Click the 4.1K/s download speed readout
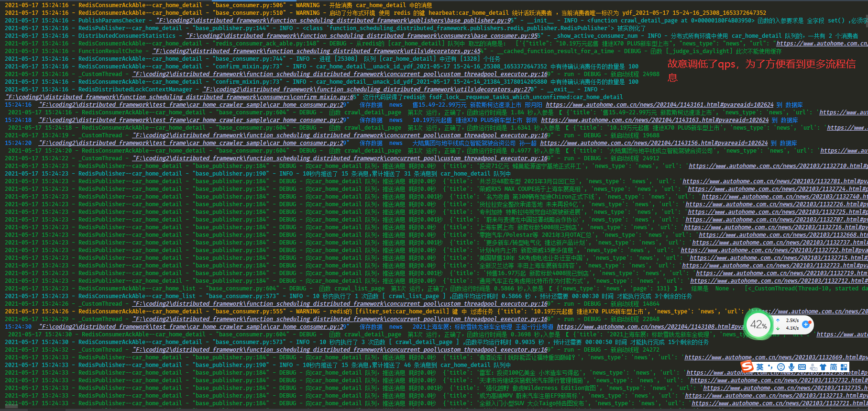 coord(792,328)
